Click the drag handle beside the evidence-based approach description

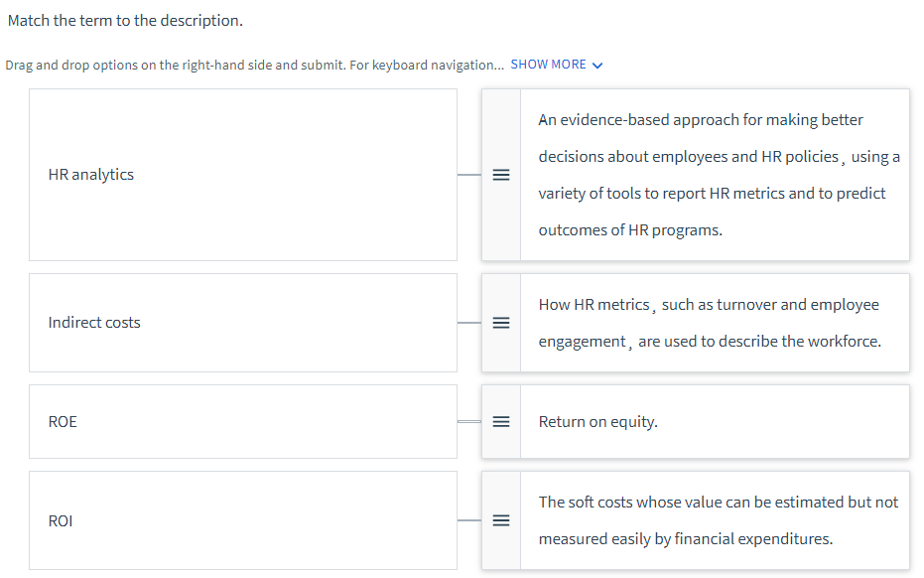(x=501, y=175)
